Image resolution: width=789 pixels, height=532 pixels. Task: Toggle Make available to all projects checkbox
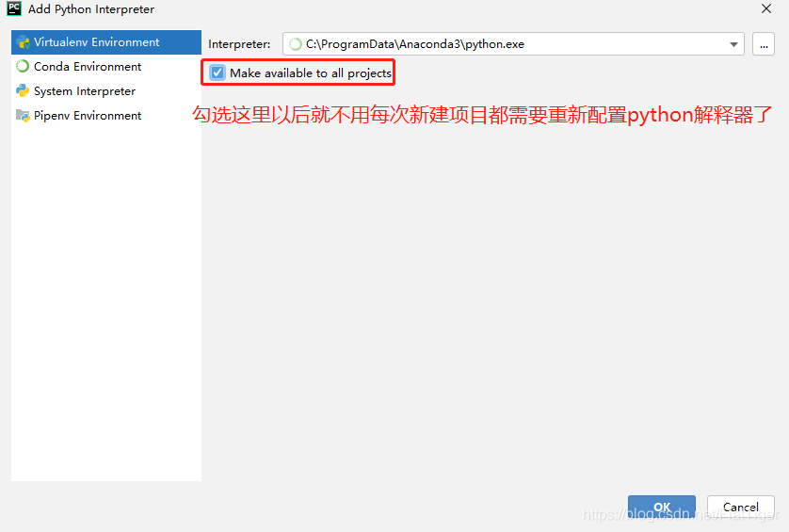click(x=217, y=73)
